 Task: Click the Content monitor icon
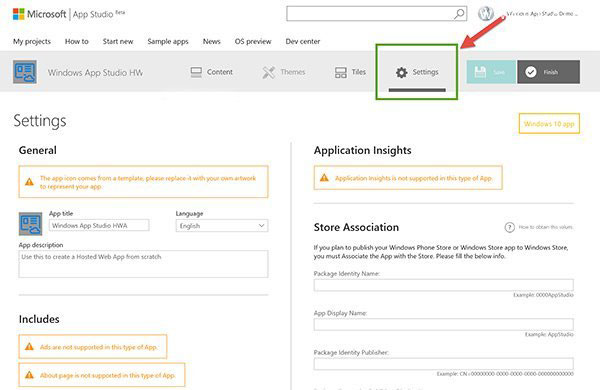(196, 72)
